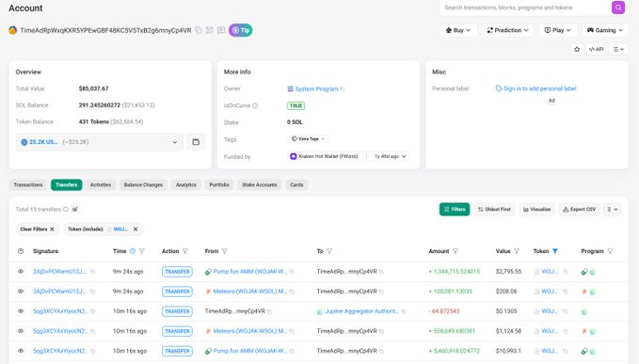
Task: Filter by Time column
Action: [x=142, y=251]
